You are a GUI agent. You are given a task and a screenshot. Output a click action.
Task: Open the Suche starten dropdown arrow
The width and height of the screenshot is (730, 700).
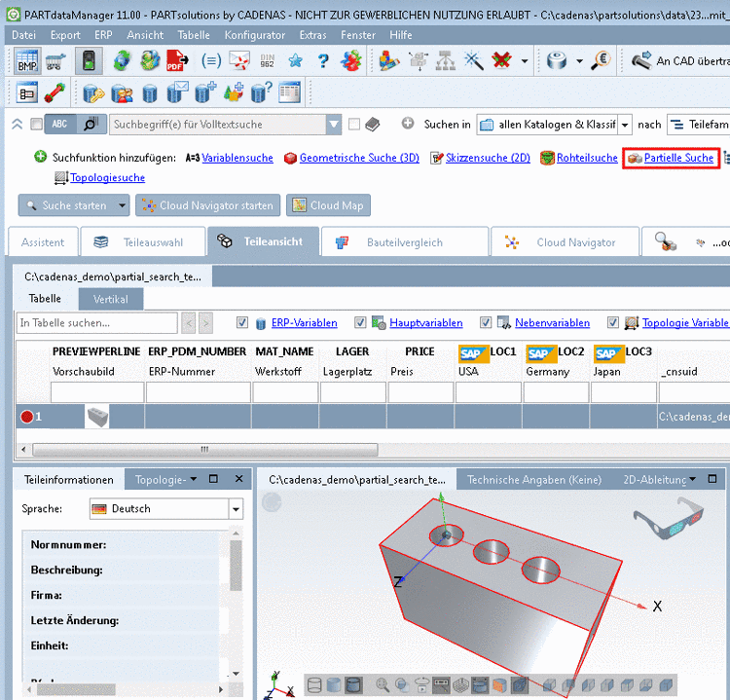tap(122, 205)
